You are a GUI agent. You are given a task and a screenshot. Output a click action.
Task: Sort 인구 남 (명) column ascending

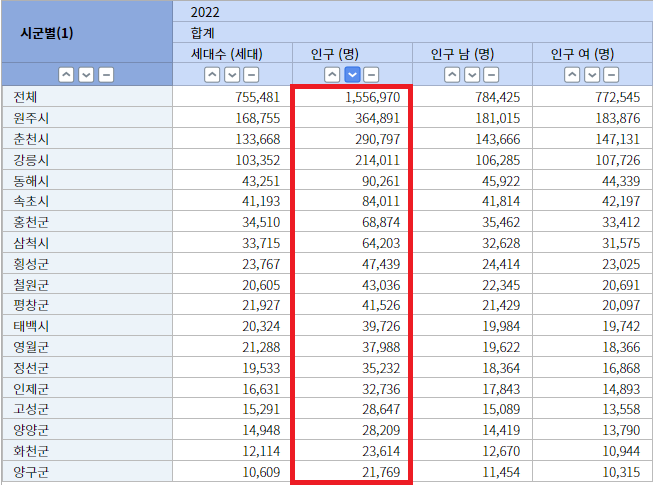pos(452,75)
